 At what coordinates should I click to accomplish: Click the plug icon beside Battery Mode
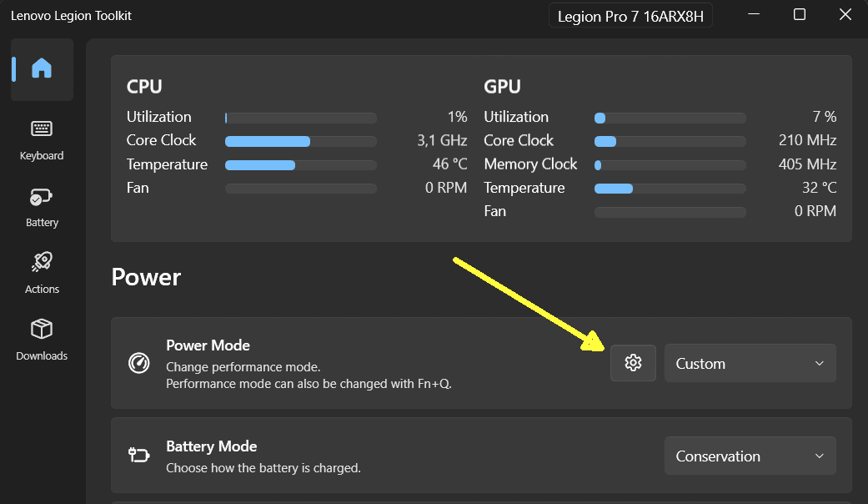click(x=138, y=456)
